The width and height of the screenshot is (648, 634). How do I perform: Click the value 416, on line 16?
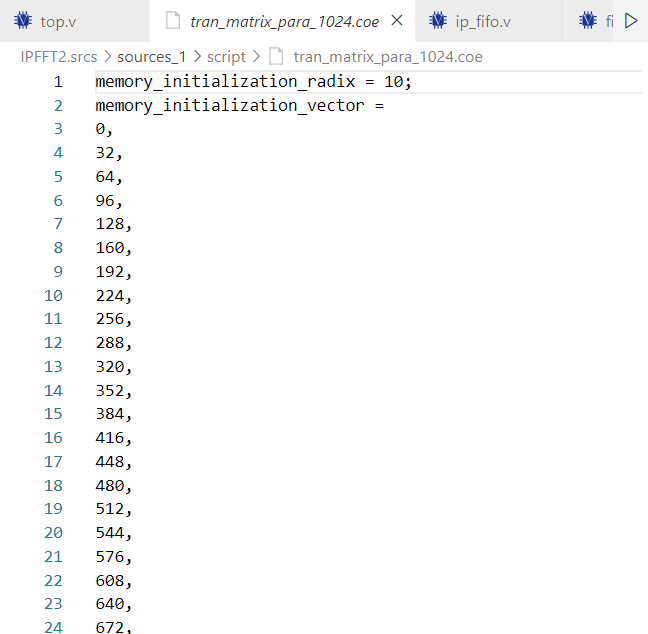114,438
